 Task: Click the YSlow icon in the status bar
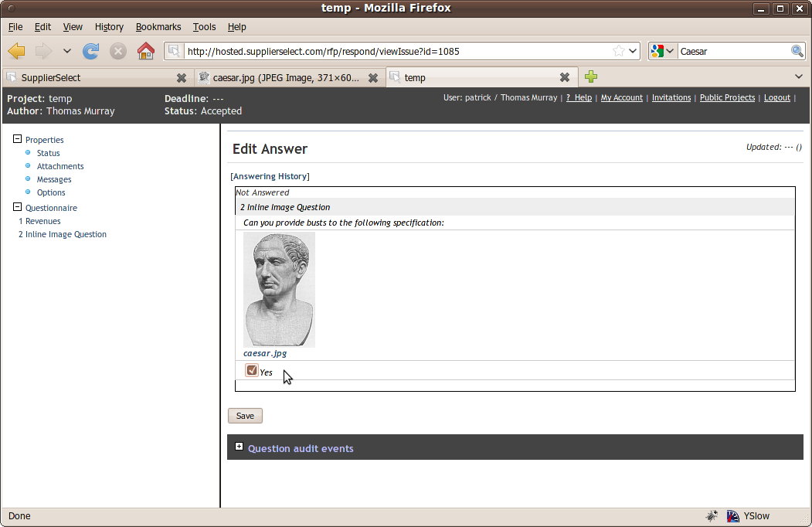pos(732,515)
